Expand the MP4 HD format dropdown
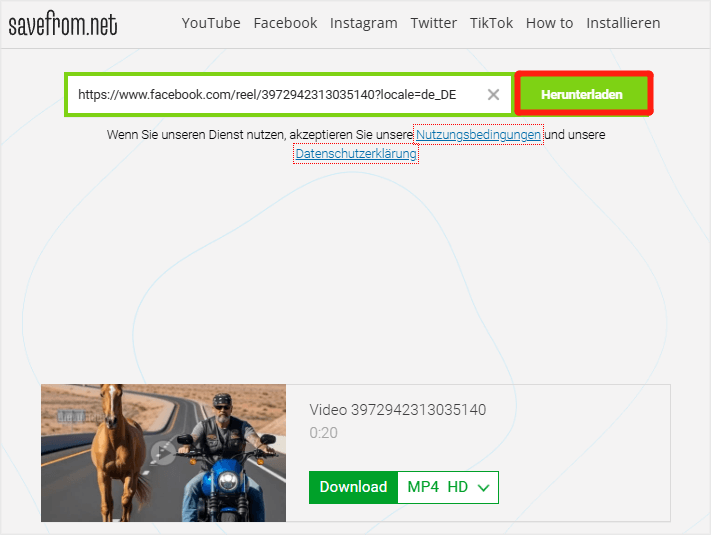 [x=448, y=487]
